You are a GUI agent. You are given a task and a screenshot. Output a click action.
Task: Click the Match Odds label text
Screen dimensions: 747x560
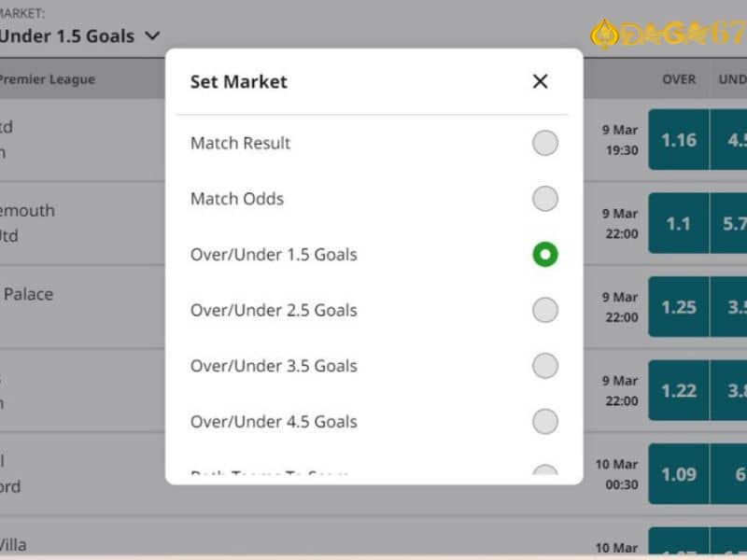(237, 199)
